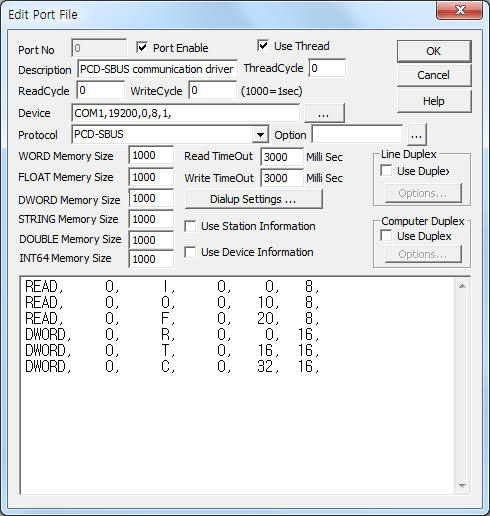Cancel the port file edit
Screen dimensions: 490x516
(x=434, y=75)
